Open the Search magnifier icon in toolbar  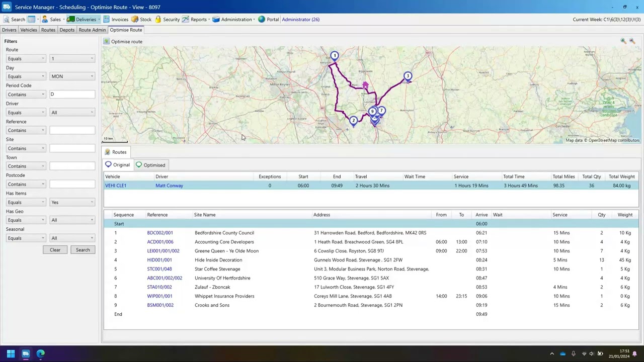pyautogui.click(x=6, y=19)
